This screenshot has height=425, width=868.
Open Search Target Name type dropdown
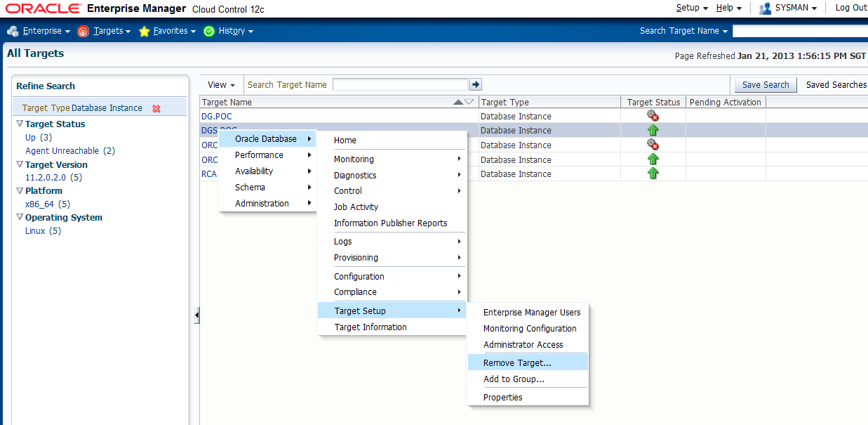tap(684, 31)
